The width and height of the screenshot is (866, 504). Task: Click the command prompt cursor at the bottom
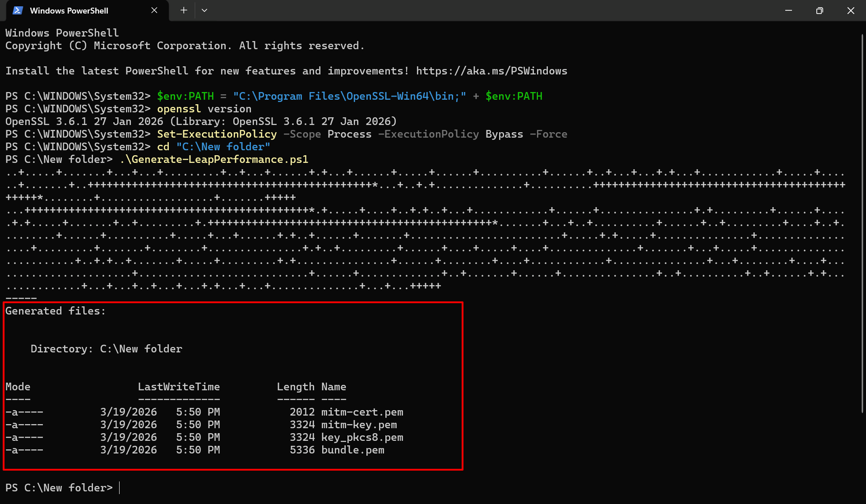coord(120,488)
